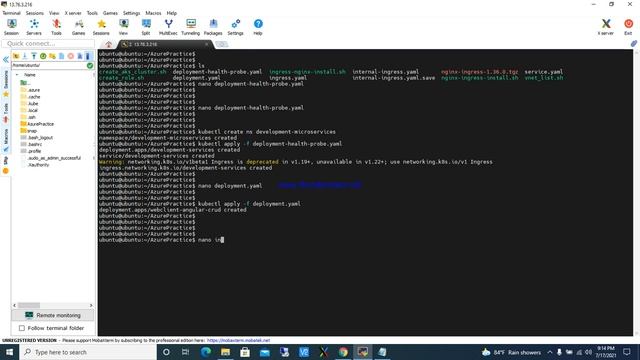Click the SFTP new folder icon

point(52,56)
